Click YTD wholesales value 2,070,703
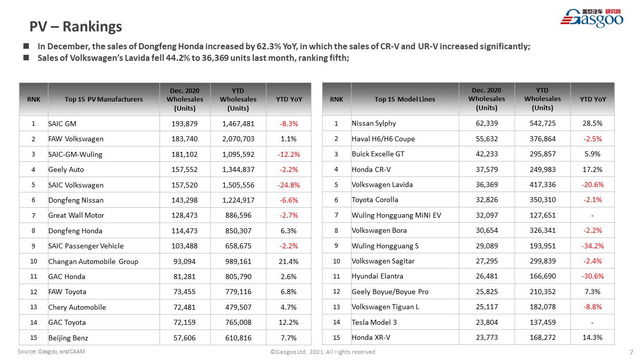The image size is (644, 362). click(x=238, y=139)
